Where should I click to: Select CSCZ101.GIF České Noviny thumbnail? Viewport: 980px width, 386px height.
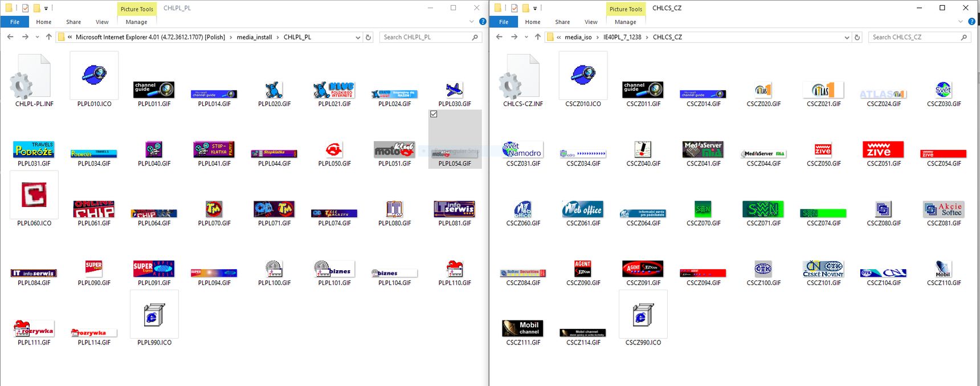tap(823, 269)
